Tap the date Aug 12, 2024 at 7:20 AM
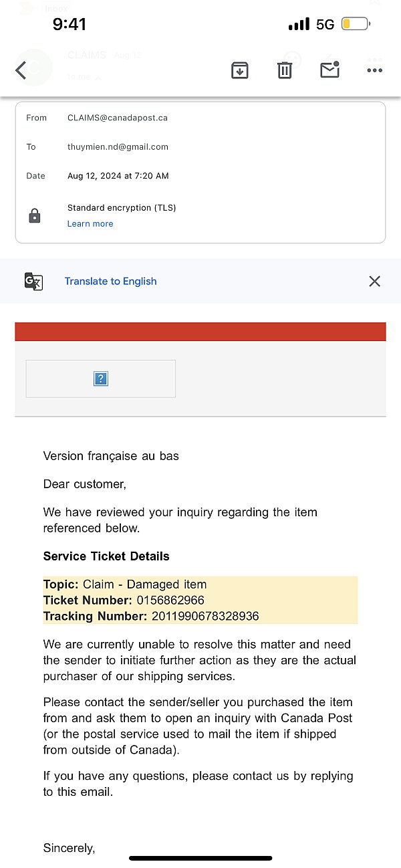Image resolution: width=401 pixels, height=868 pixels. (118, 176)
